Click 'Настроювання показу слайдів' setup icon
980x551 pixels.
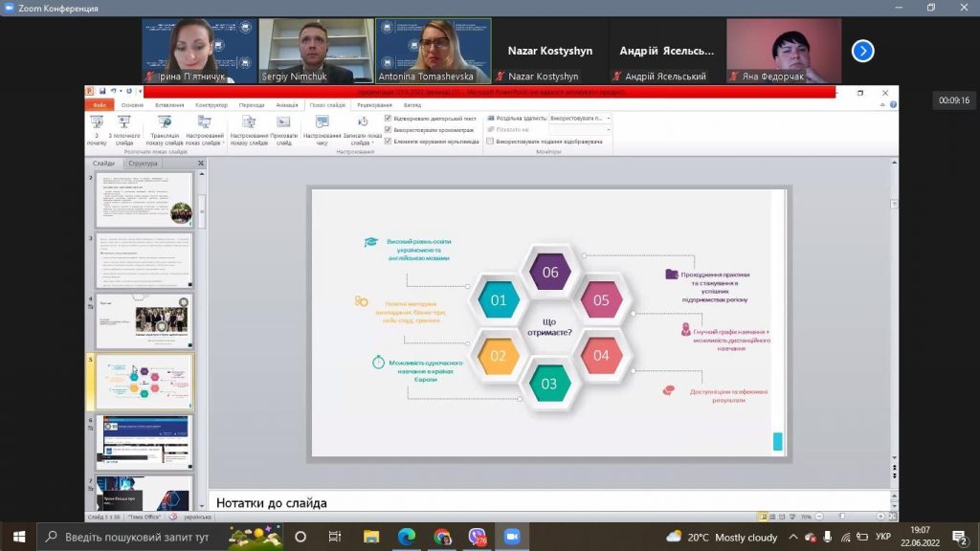pos(249,130)
